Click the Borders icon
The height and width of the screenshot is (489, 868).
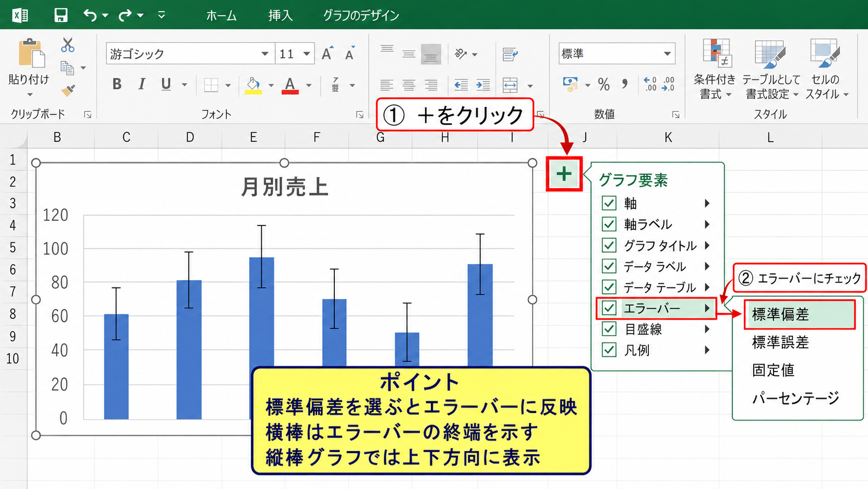(211, 85)
